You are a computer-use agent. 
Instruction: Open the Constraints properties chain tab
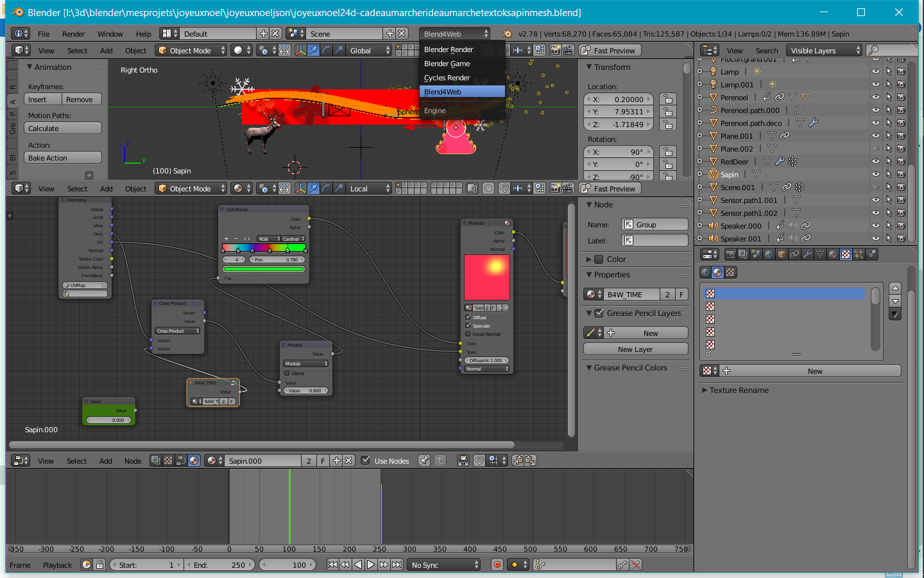(794, 254)
